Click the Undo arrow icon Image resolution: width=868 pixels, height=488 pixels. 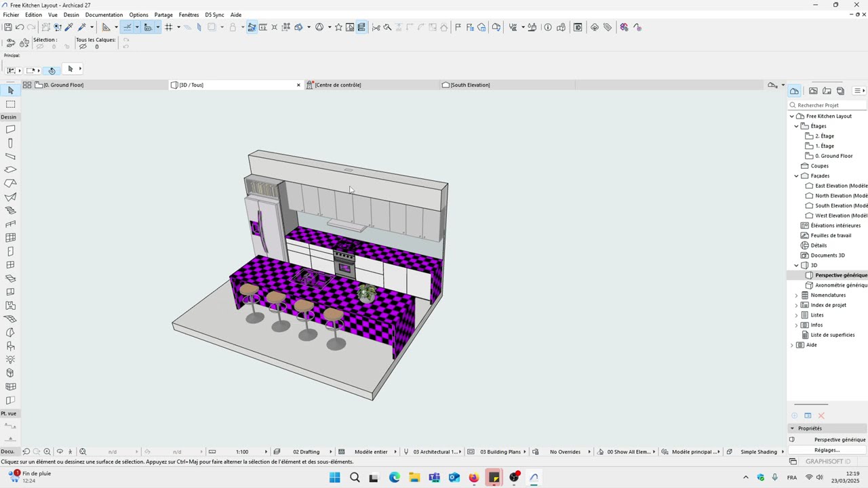20,27
